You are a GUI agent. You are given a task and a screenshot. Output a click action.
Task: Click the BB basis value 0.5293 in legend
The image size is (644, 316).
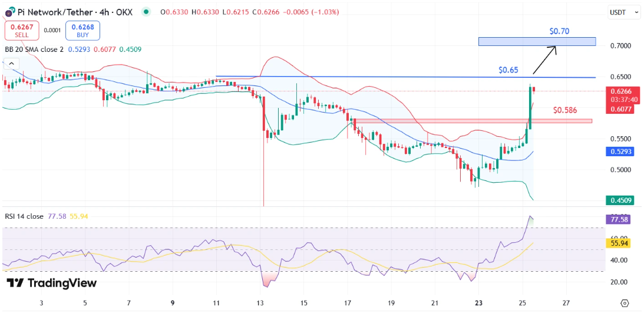pos(80,50)
